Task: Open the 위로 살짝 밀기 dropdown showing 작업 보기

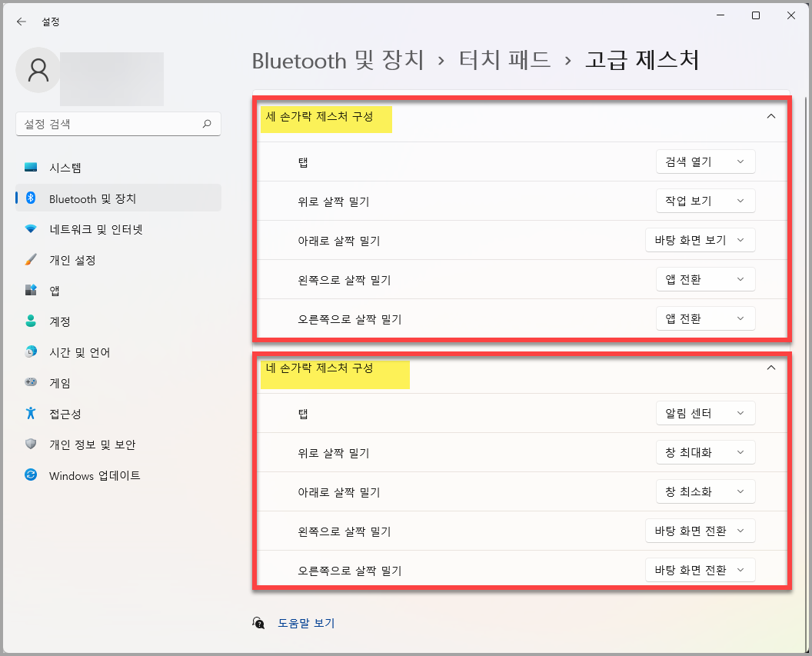Action: click(705, 201)
